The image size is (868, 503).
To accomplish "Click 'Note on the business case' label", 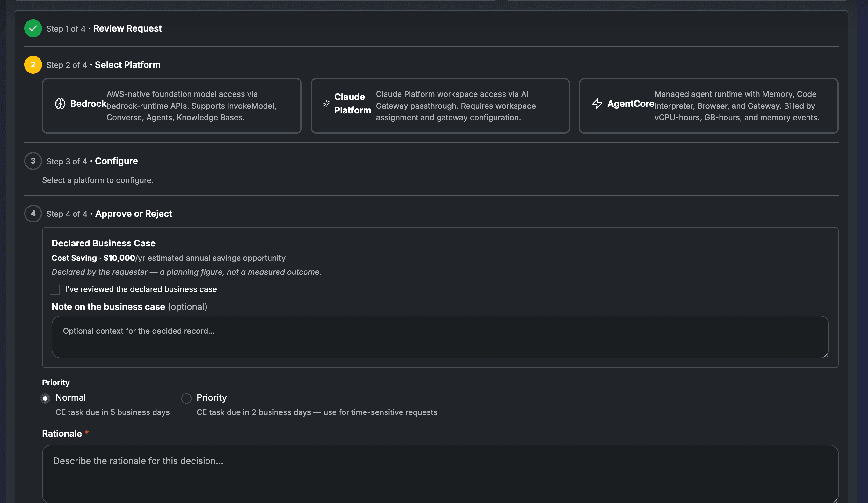I will pos(108,307).
